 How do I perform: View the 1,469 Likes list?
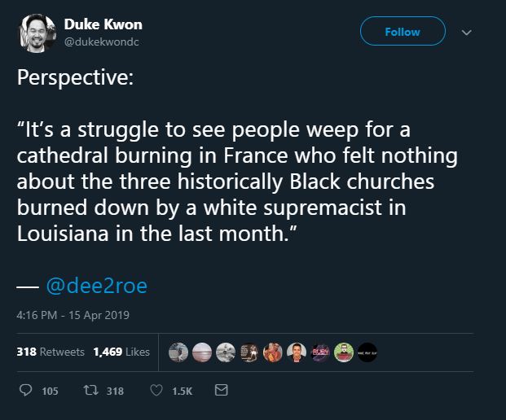tap(121, 352)
